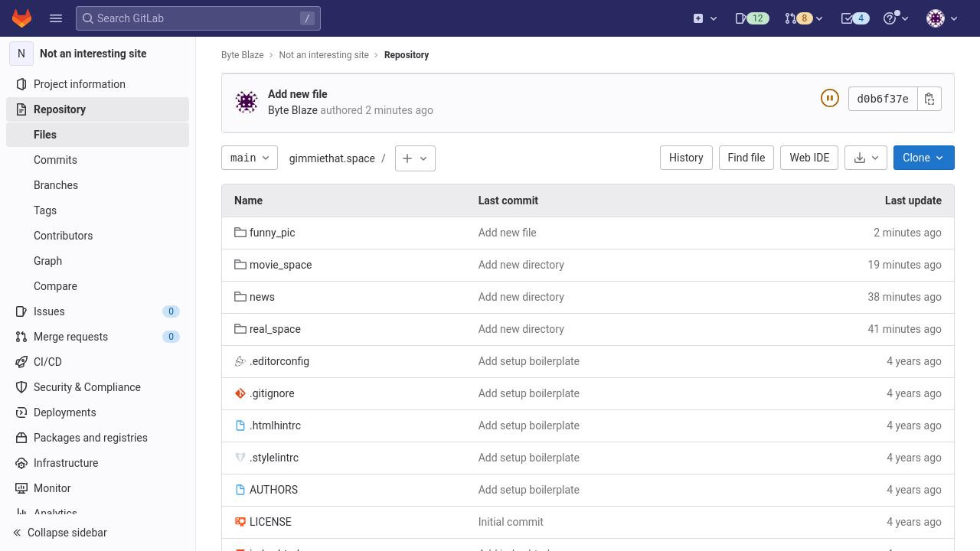Open Commits in the sidebar

(97, 160)
